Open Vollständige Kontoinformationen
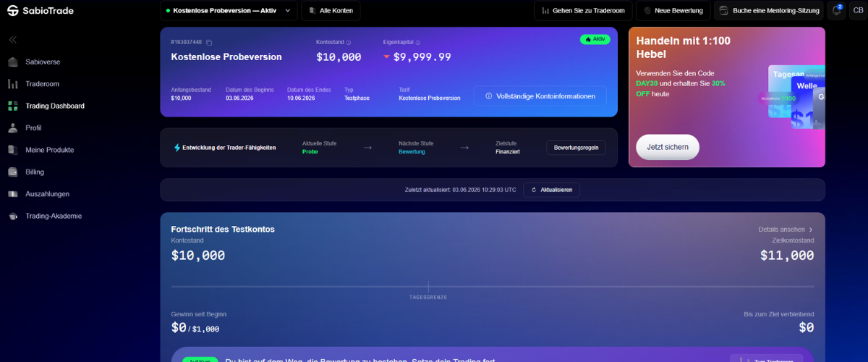This screenshot has width=868, height=362. [540, 96]
